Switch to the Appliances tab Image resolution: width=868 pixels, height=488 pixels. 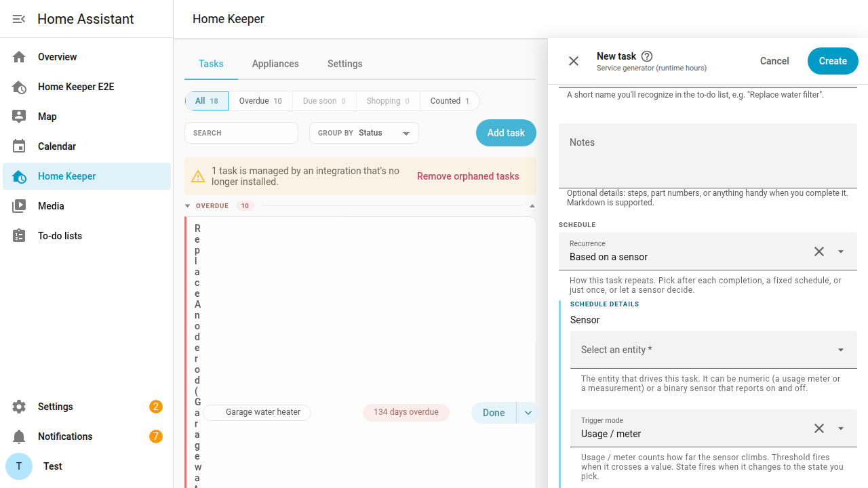275,64
